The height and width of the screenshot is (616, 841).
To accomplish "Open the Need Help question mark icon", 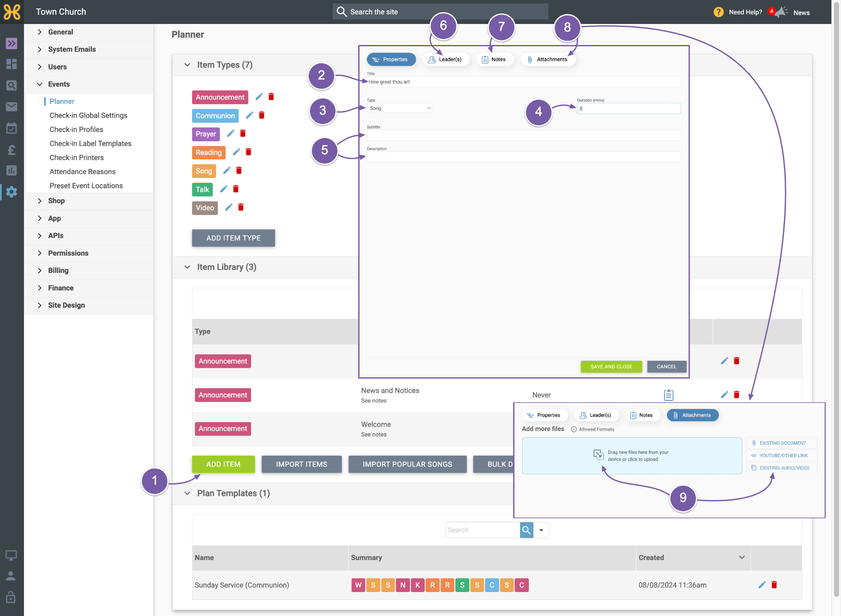I will pos(719,12).
